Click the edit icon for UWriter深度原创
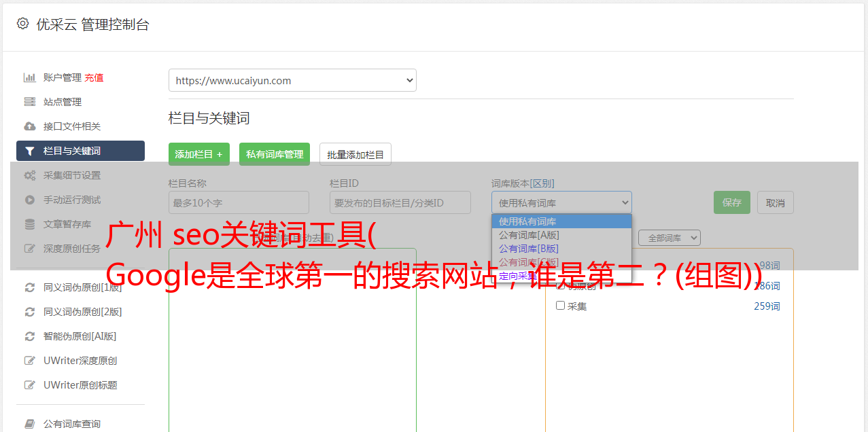This screenshot has width=868, height=432. (x=30, y=361)
